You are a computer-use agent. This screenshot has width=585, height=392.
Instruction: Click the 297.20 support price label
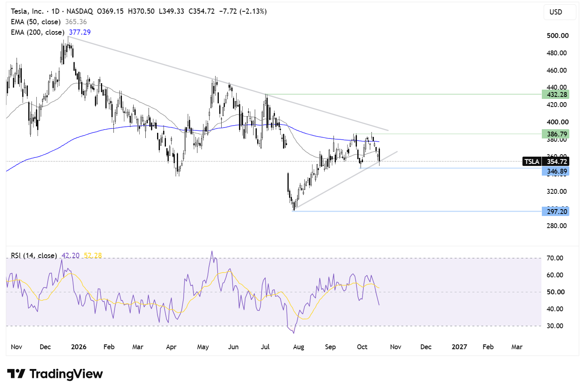pos(556,212)
